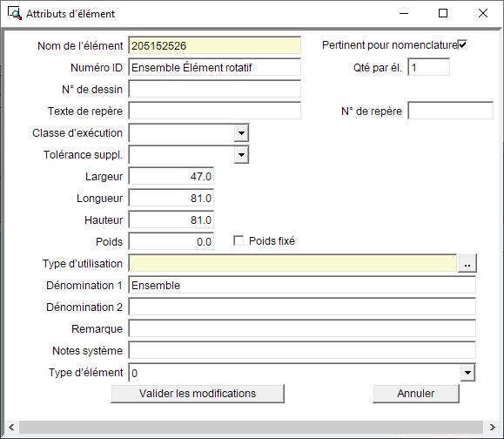Expand the Classe d'exécution dropdown

click(241, 132)
